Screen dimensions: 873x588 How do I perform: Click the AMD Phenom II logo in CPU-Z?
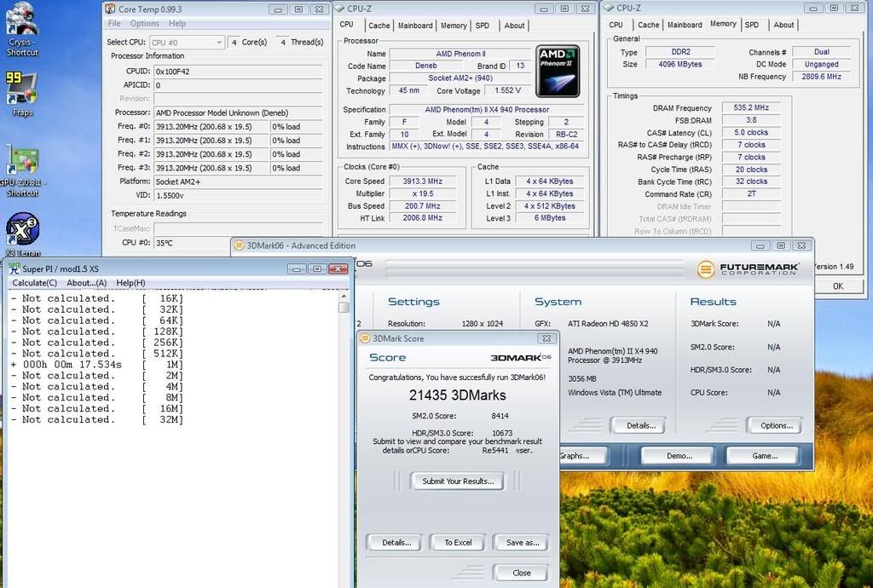tap(558, 72)
